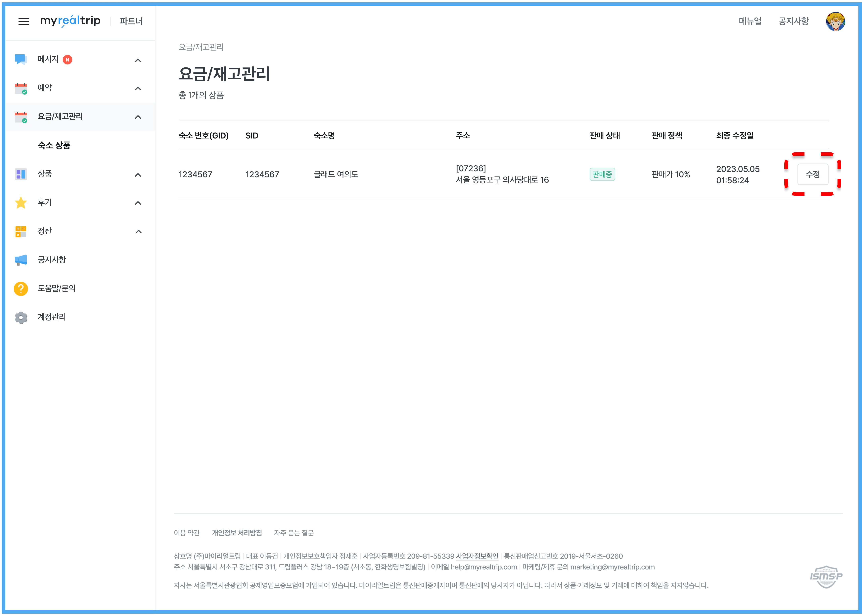Screen dimensions: 862x616
Task: Collapse the 메시지 menu chevron
Action: coord(138,60)
